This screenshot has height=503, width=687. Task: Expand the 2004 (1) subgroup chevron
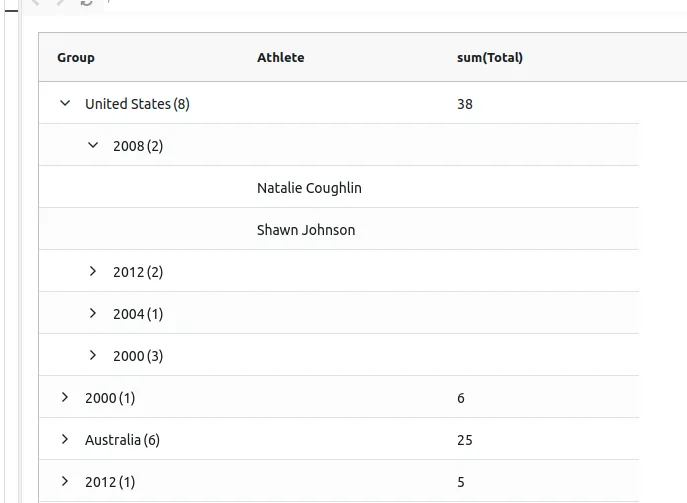93,313
